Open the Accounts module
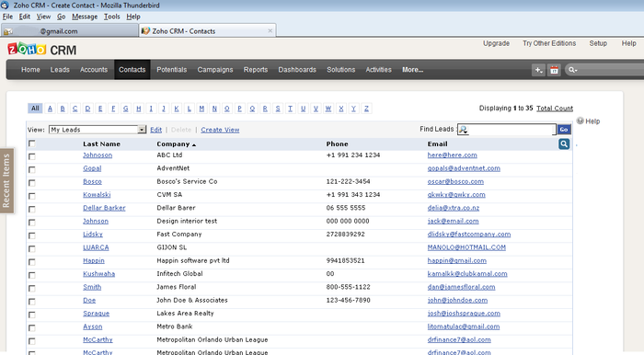The width and height of the screenshot is (644, 355). click(x=94, y=70)
